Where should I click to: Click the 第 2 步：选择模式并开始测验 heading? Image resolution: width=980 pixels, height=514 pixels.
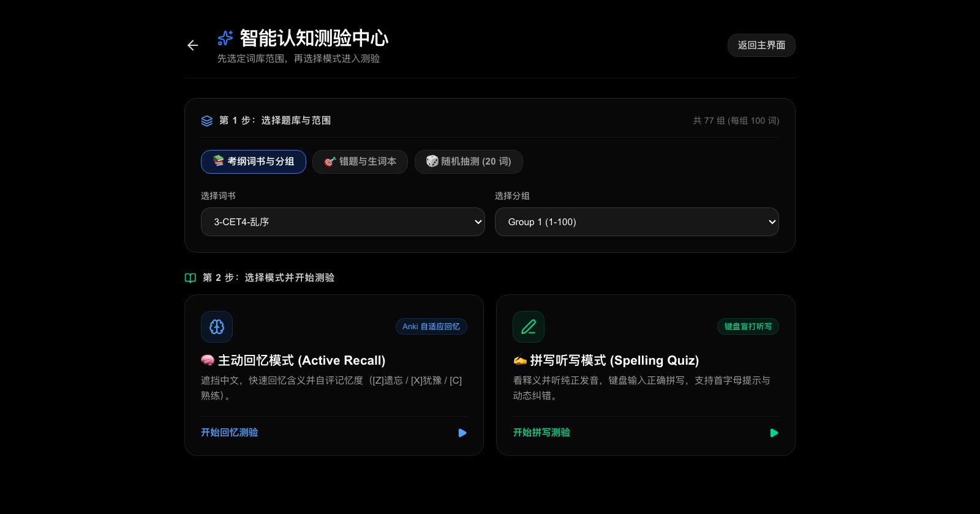click(x=269, y=278)
